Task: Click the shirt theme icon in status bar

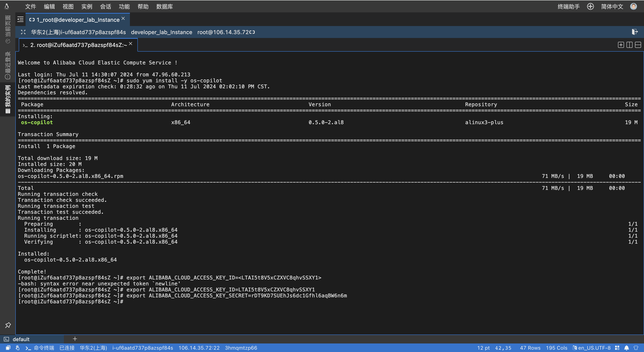Action: click(636, 348)
